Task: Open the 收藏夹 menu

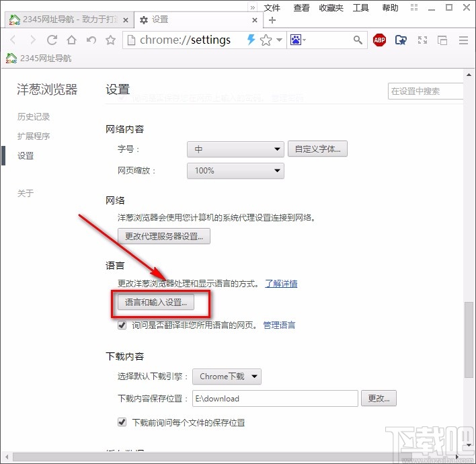Action: [331, 7]
